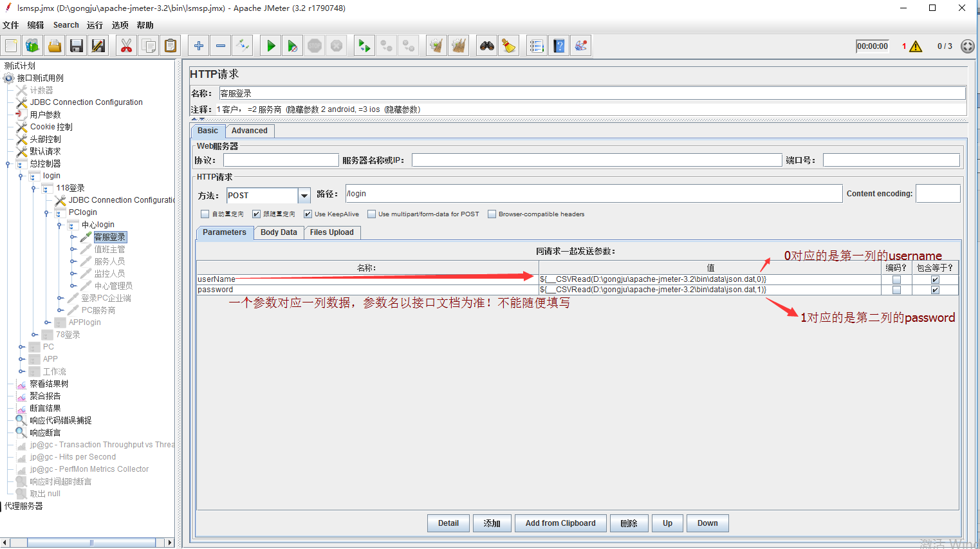The width and height of the screenshot is (980, 549).
Task: Toggle the 自动重定向 checkbox
Action: tap(205, 214)
